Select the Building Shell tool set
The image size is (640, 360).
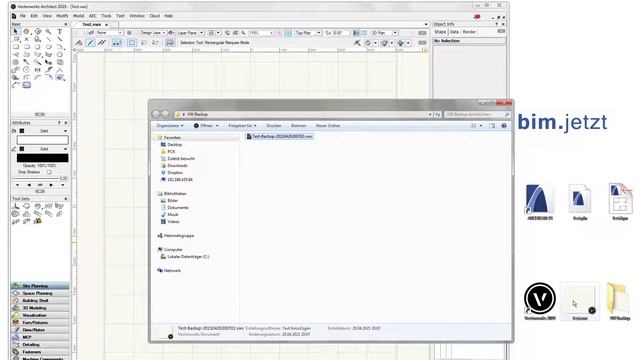coord(40,300)
